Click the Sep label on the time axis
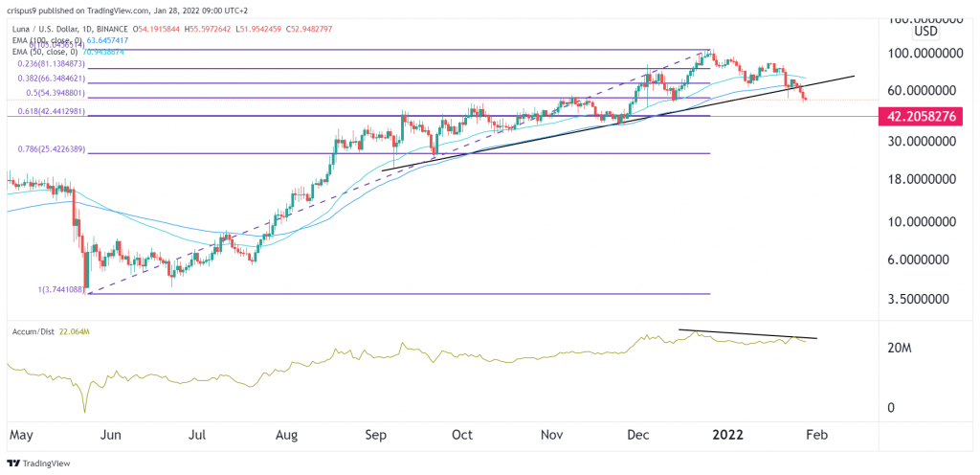 pyautogui.click(x=376, y=435)
